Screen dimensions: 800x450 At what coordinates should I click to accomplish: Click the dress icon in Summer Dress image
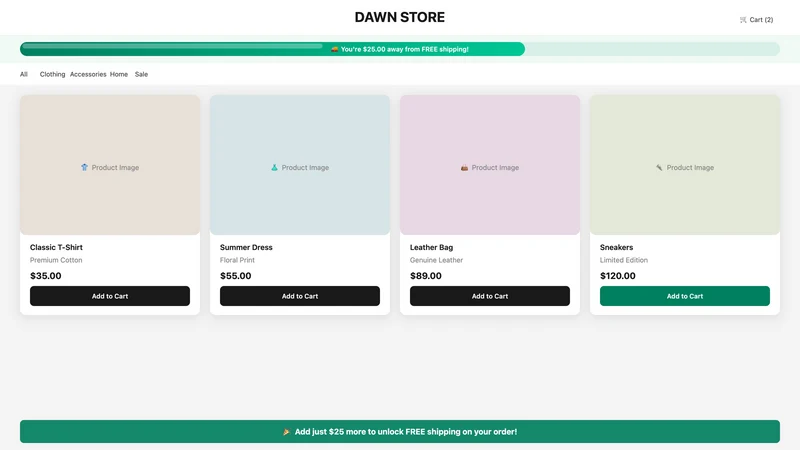(274, 167)
